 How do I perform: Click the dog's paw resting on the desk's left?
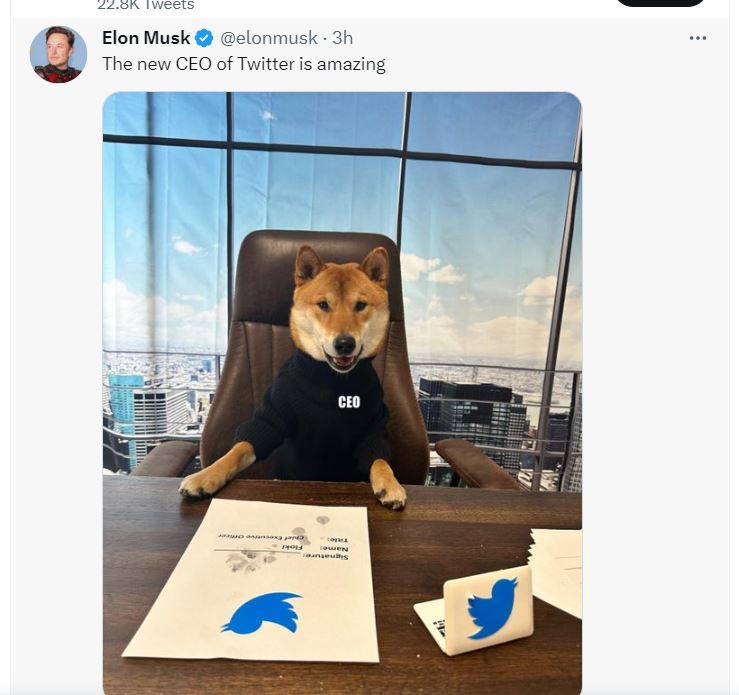coord(207,482)
